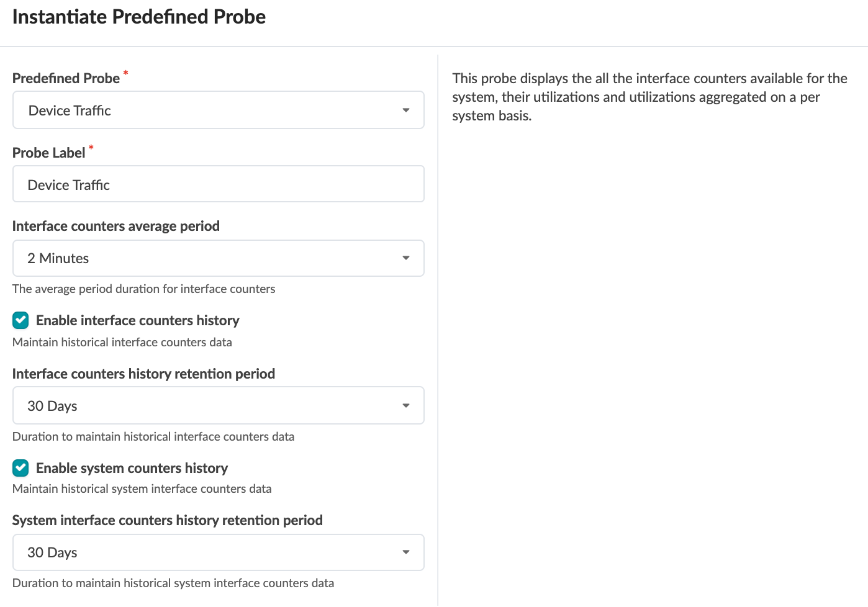Click the 'Enable system counters history' label text
This screenshot has height=607, width=868.
tap(132, 468)
